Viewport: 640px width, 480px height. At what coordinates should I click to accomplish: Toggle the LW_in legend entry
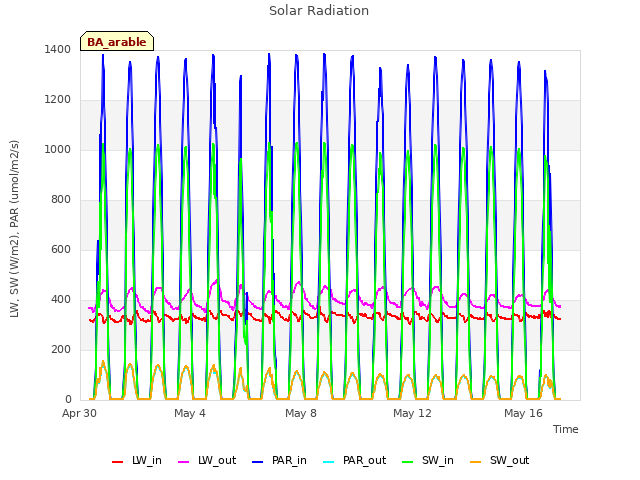point(137,460)
